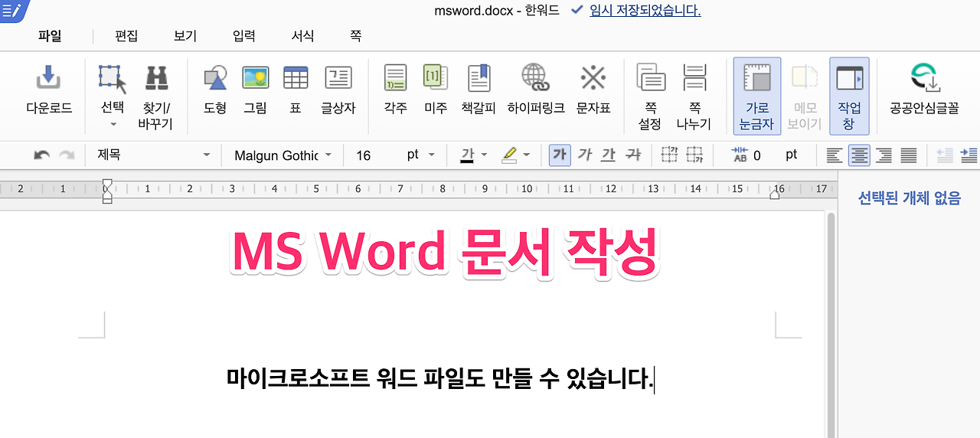This screenshot has width=980, height=438.
Task: Insert a bookmark with 책갈피
Action: 479,90
